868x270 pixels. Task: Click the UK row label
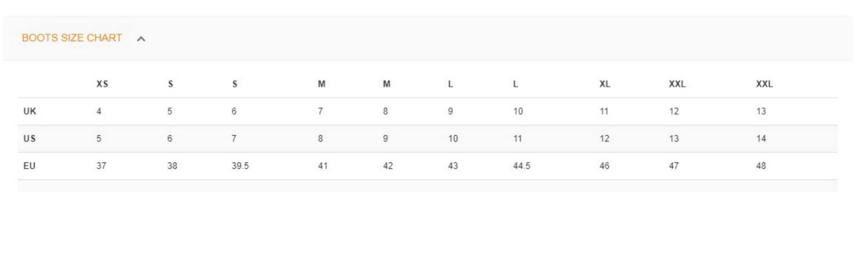[x=30, y=112]
